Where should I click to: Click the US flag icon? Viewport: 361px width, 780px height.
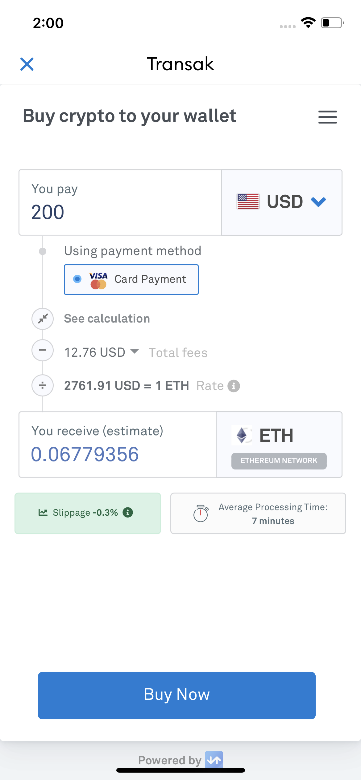[x=248, y=202]
